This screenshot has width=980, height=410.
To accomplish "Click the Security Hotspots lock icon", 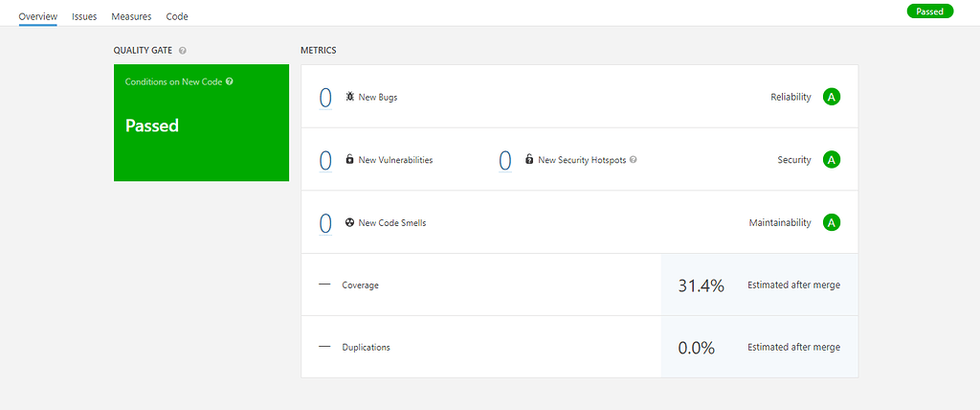I will (529, 160).
